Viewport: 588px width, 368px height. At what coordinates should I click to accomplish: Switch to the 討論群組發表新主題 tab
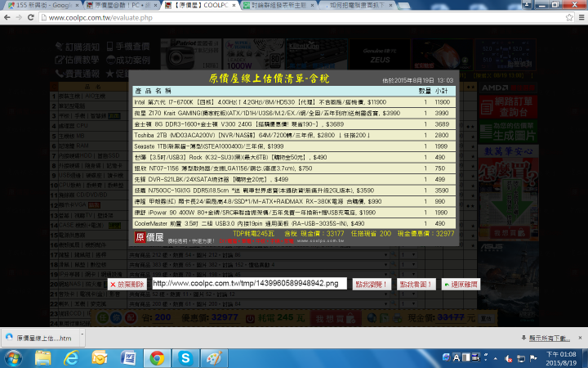[x=278, y=5]
